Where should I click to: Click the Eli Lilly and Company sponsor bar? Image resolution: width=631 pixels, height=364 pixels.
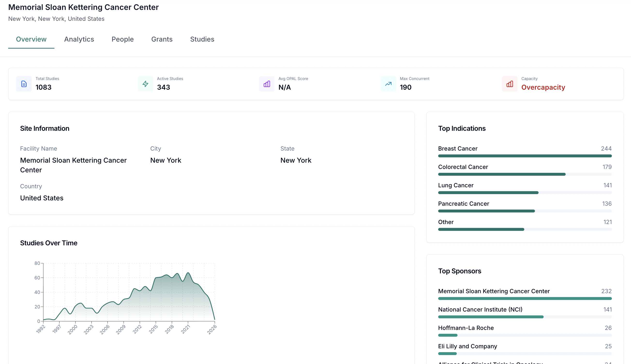coord(525,354)
